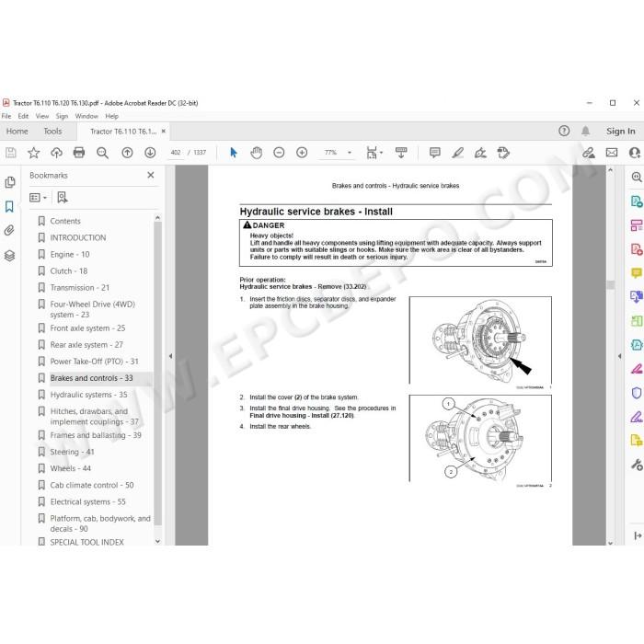Select the arrow selection tool
Screen dimensions: 644x644
[234, 153]
